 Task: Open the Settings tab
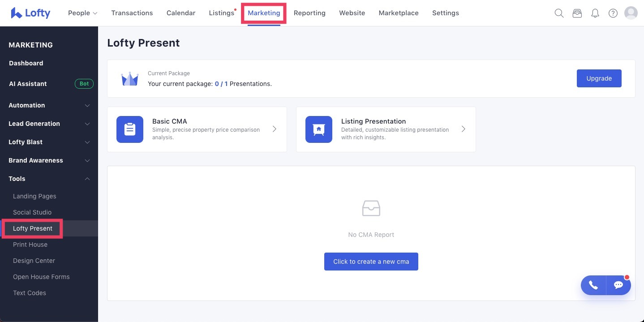[x=446, y=13]
